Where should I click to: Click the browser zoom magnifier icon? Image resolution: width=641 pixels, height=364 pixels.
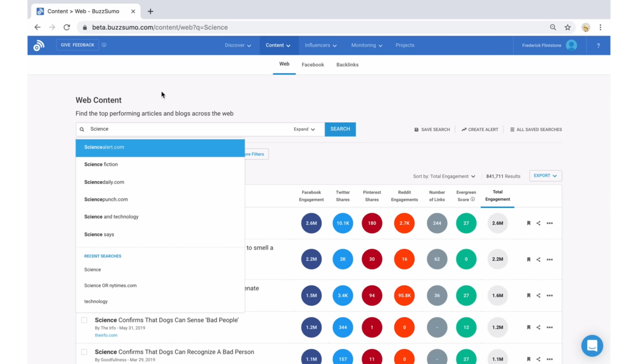coord(553,27)
